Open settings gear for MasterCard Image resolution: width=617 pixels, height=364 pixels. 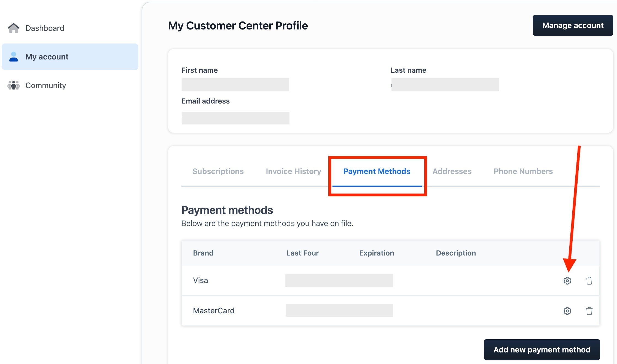point(567,311)
